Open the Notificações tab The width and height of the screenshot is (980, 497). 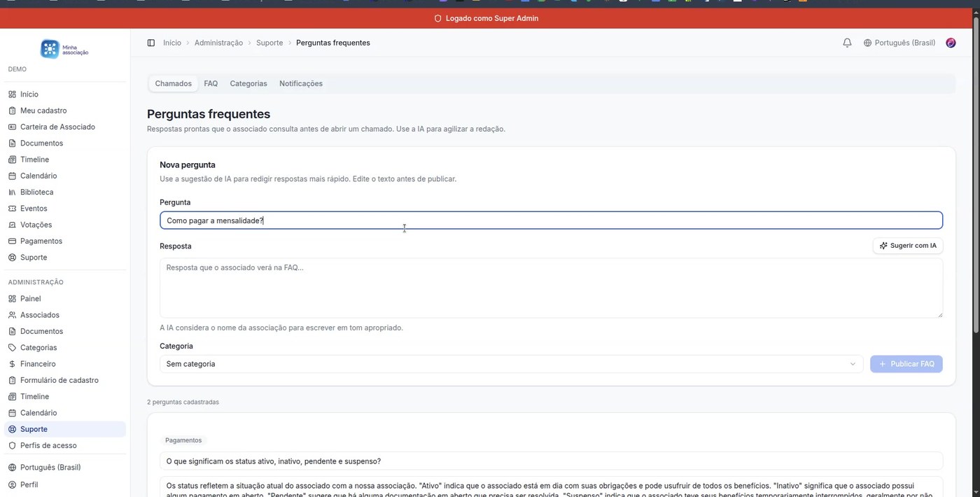coord(300,83)
